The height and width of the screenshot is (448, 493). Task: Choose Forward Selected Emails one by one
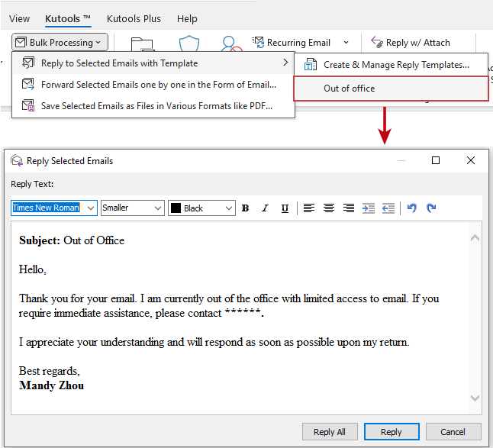[153, 85]
